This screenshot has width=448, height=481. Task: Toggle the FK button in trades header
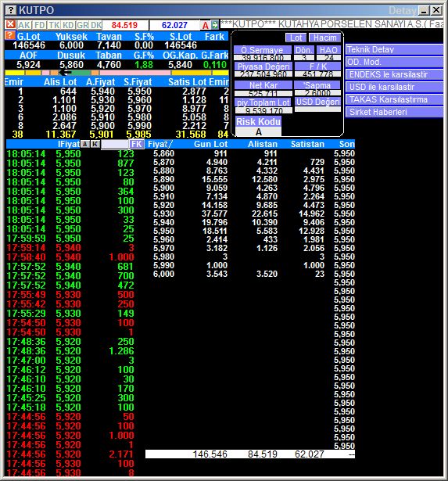click(x=137, y=144)
